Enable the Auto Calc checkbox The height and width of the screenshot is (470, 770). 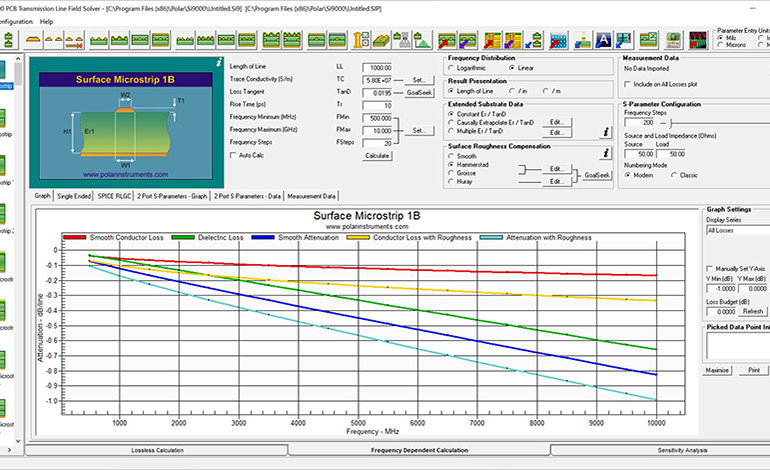[x=234, y=156]
